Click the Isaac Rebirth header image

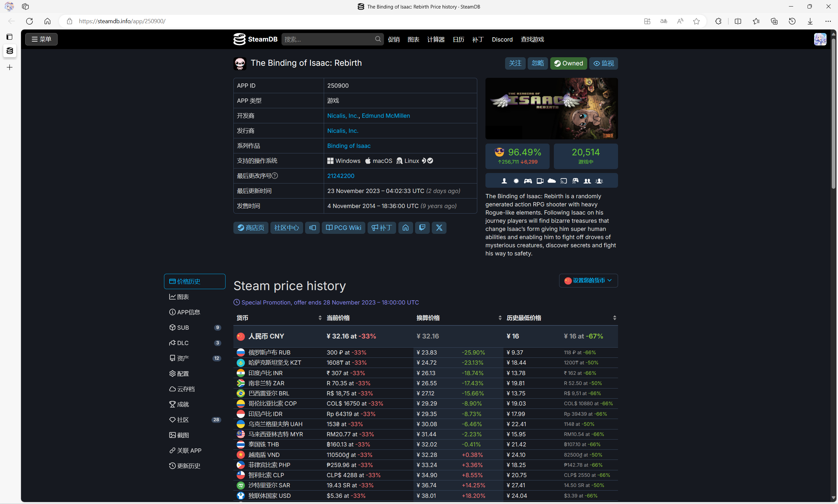pyautogui.click(x=552, y=108)
